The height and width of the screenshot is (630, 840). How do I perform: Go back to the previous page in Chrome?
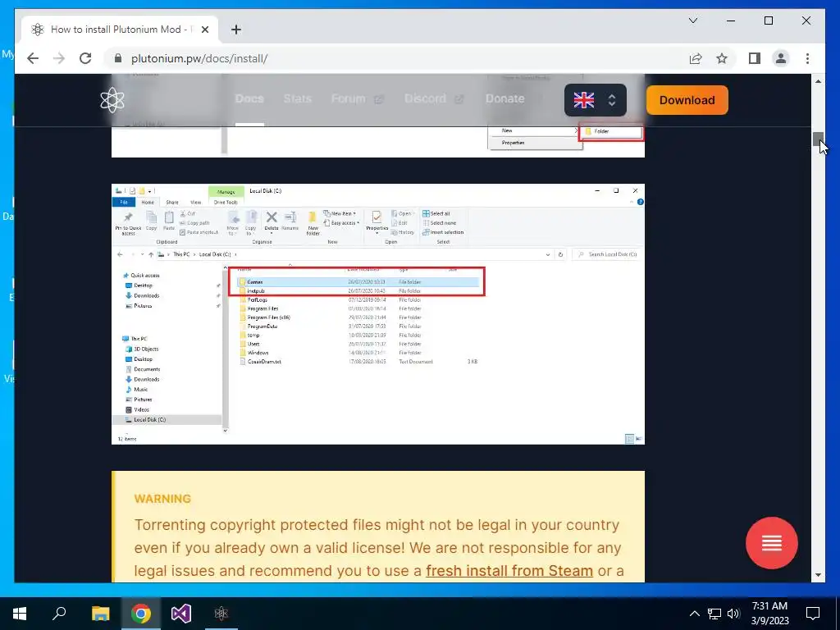(x=33, y=58)
